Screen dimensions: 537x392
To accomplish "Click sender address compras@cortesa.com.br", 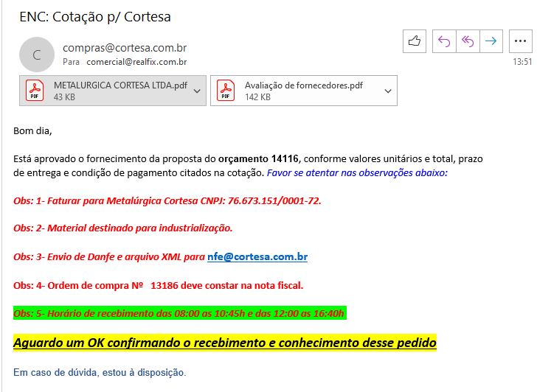I will coord(125,47).
